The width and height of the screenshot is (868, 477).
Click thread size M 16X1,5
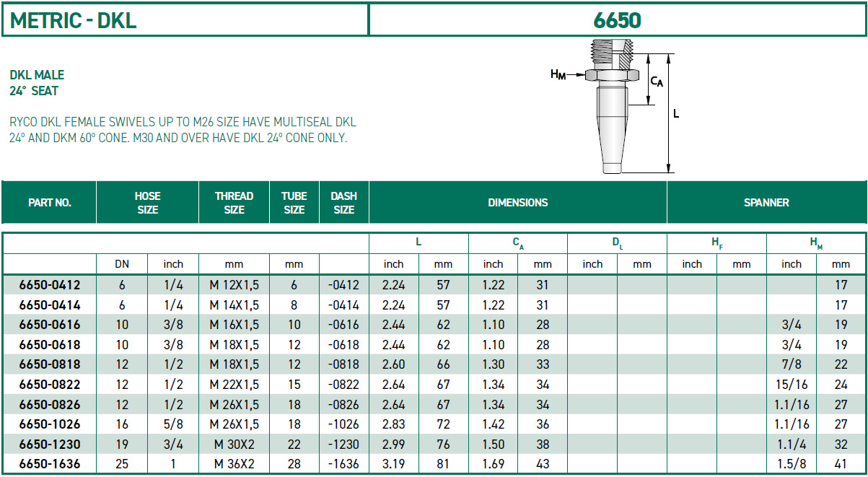[x=234, y=325]
